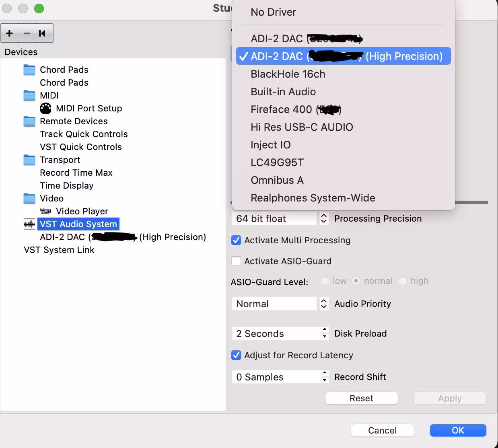
Task: Select ADI-2 DAC High Precision tree entry
Action: 123,237
